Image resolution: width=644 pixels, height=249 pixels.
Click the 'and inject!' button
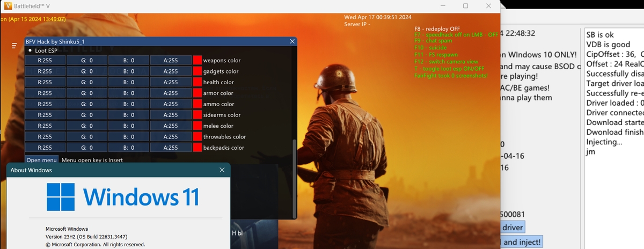521,242
